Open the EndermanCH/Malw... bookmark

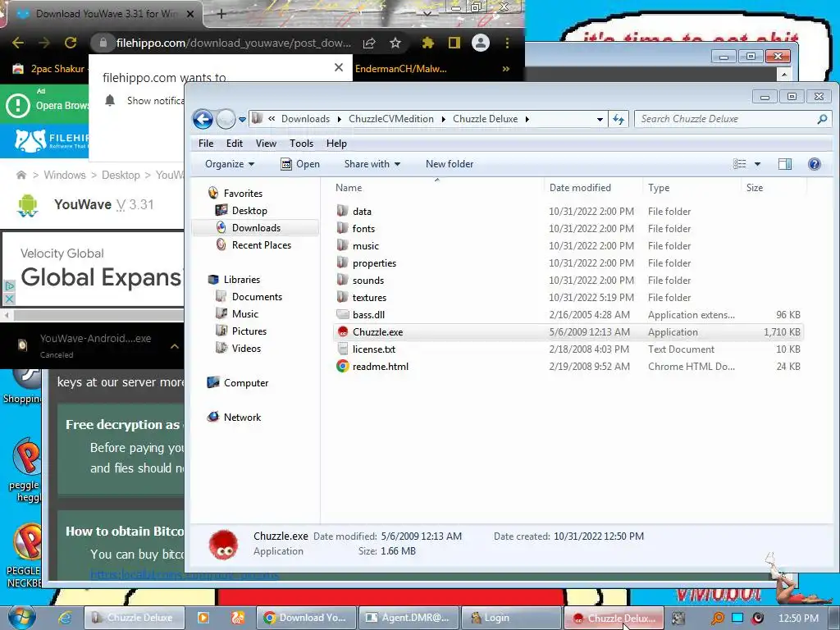400,69
